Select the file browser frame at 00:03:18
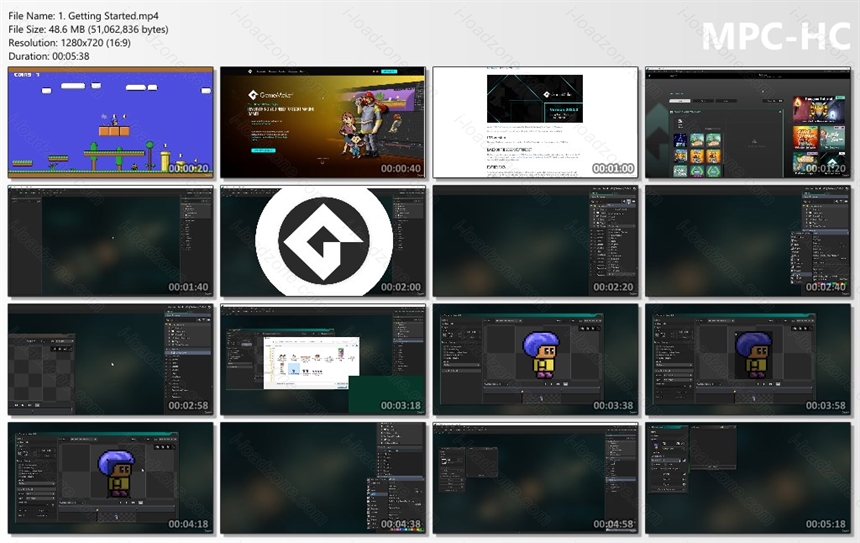The width and height of the screenshot is (860, 543). (323, 360)
